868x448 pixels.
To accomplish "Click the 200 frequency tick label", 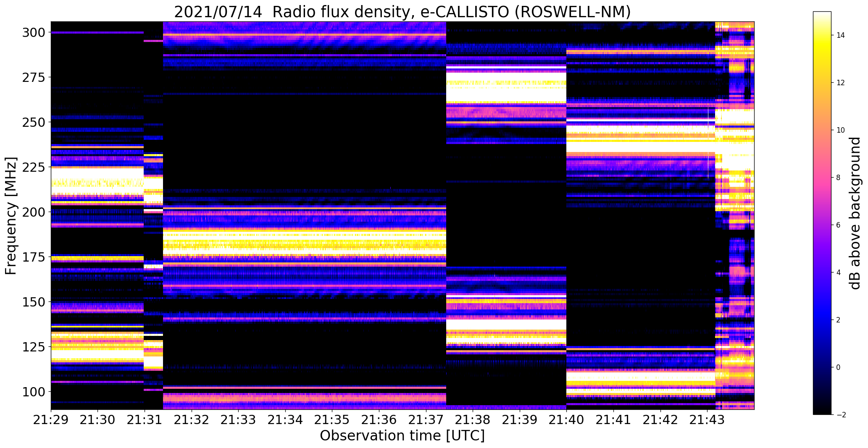I will pos(34,212).
